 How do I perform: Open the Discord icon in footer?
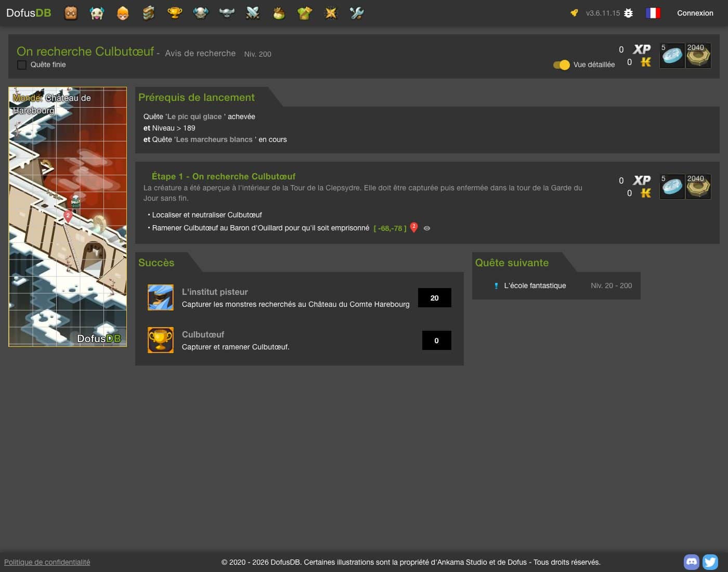(x=692, y=562)
